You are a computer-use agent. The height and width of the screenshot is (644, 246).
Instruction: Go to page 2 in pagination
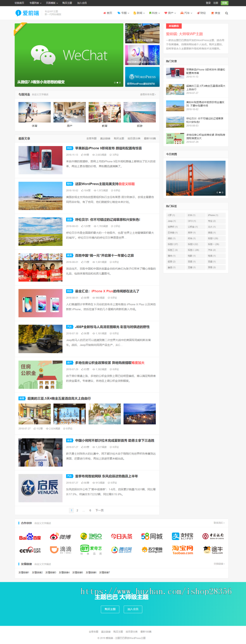[77, 510]
